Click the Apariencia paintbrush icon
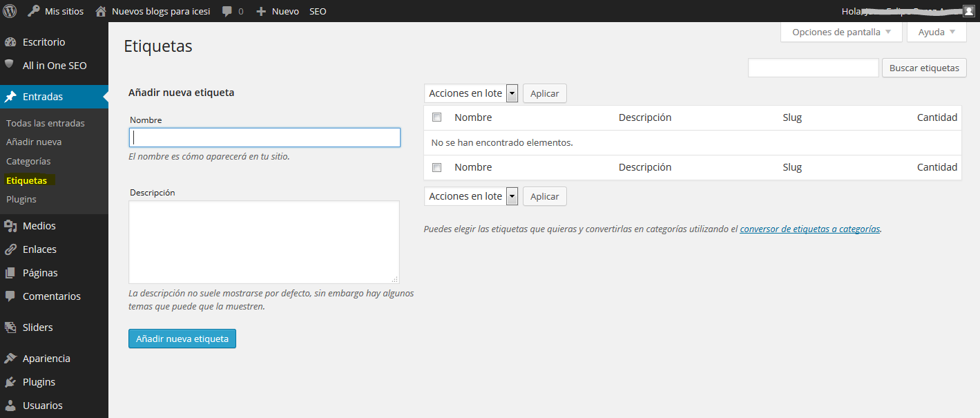This screenshot has height=418, width=980. pos(10,359)
